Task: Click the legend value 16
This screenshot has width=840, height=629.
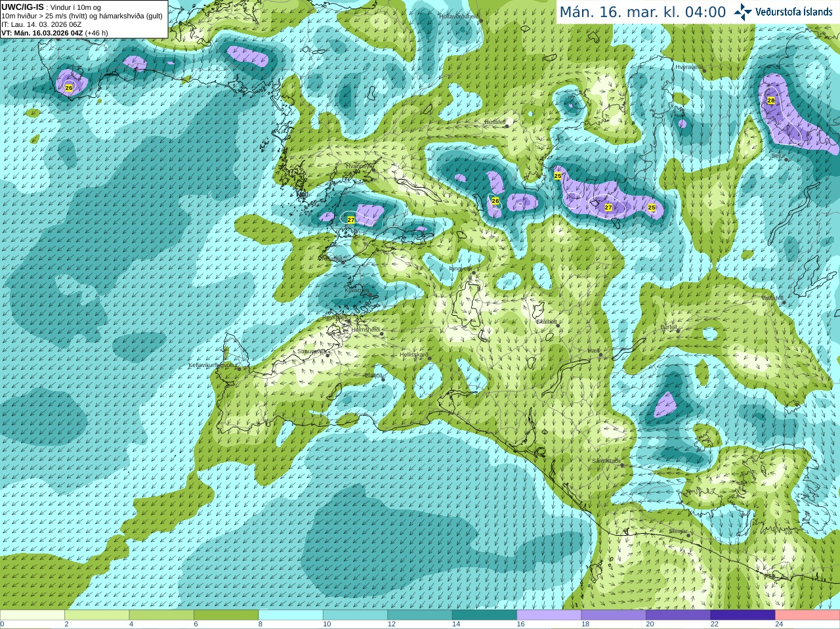Action: [520, 624]
